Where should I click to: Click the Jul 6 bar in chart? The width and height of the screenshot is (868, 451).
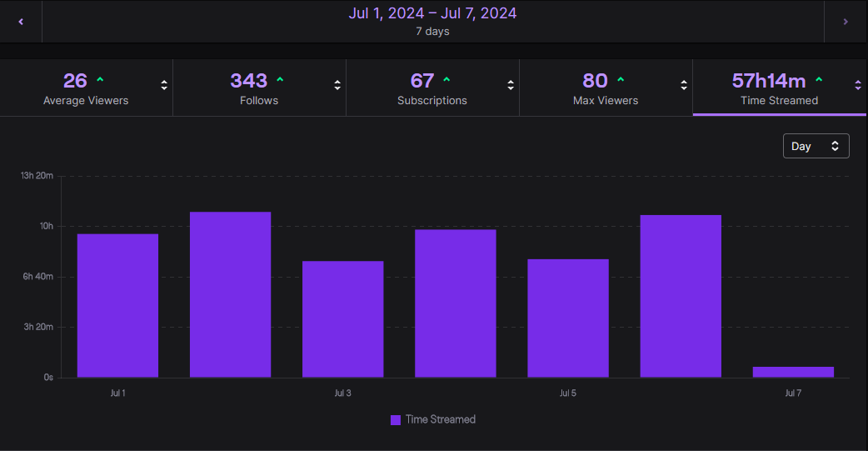pyautogui.click(x=681, y=297)
